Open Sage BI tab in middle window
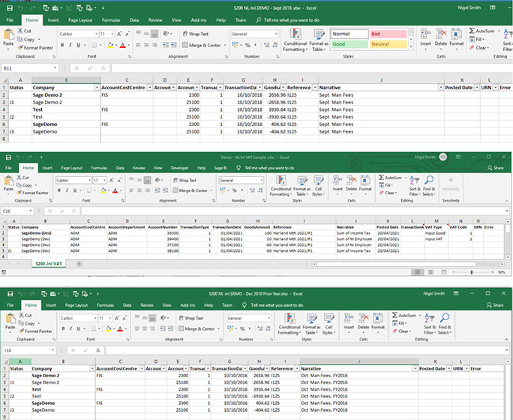This screenshot has width=513, height=420. pyautogui.click(x=220, y=168)
